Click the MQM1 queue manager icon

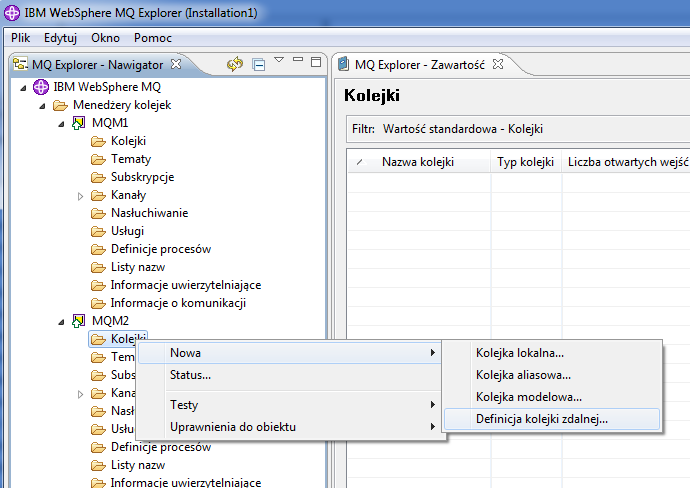coord(79,123)
